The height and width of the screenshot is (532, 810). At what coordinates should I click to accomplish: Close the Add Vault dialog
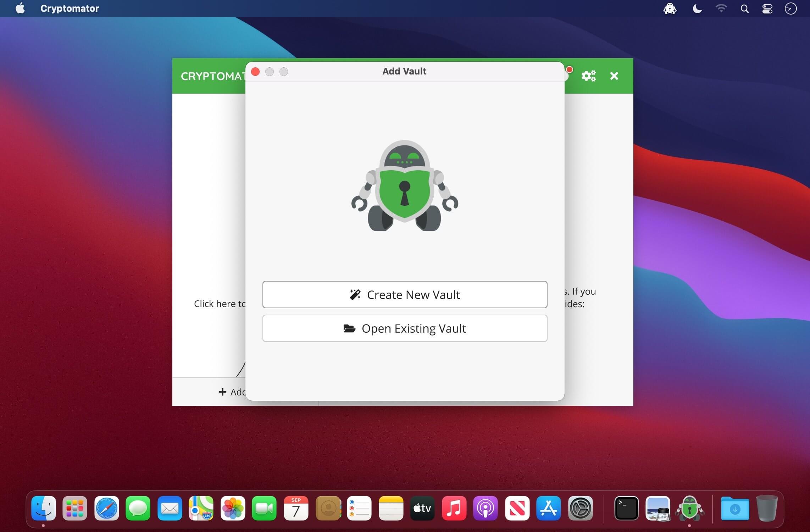point(255,72)
